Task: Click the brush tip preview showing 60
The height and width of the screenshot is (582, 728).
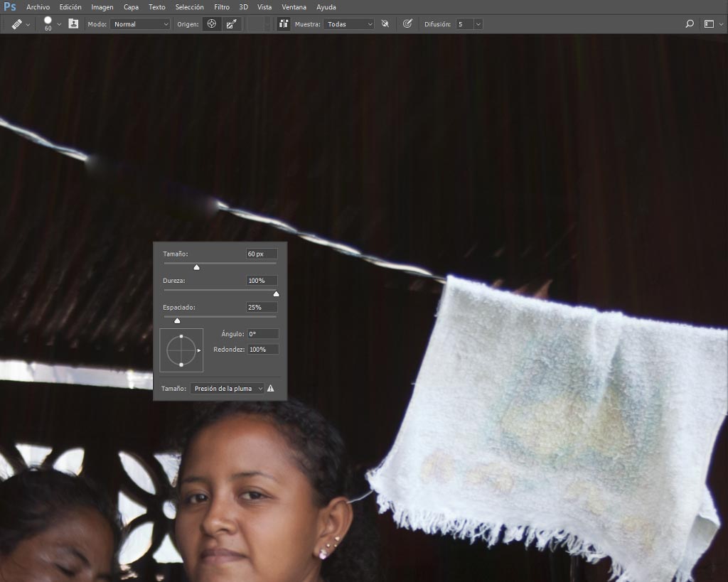Action: pyautogui.click(x=48, y=23)
